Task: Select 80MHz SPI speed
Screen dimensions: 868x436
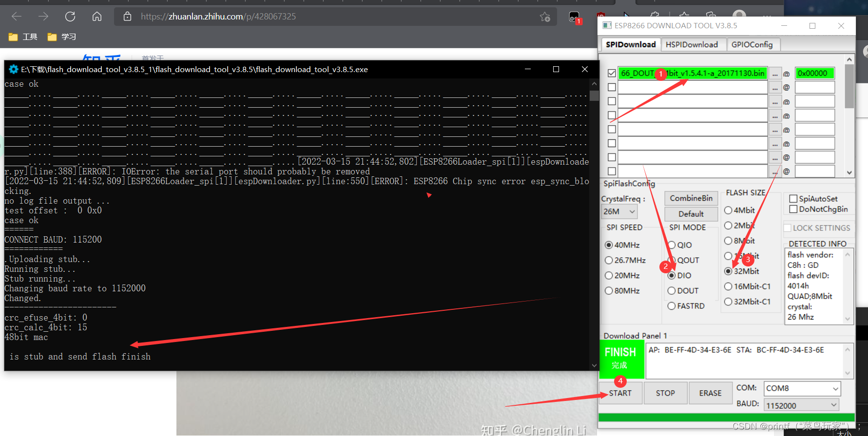Action: (609, 291)
